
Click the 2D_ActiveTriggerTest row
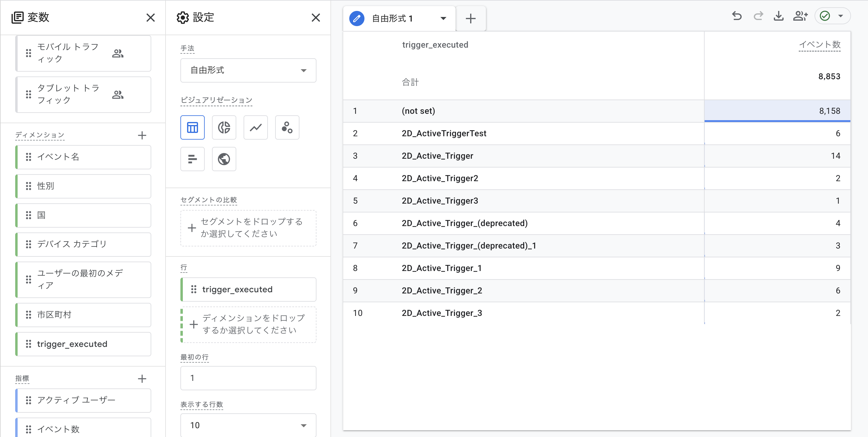coord(597,133)
